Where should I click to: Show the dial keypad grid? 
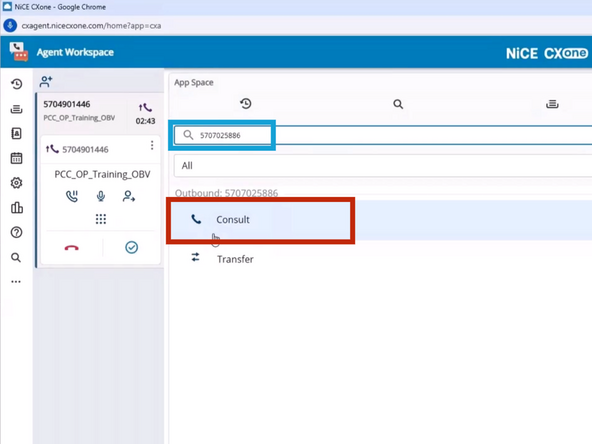tap(101, 219)
